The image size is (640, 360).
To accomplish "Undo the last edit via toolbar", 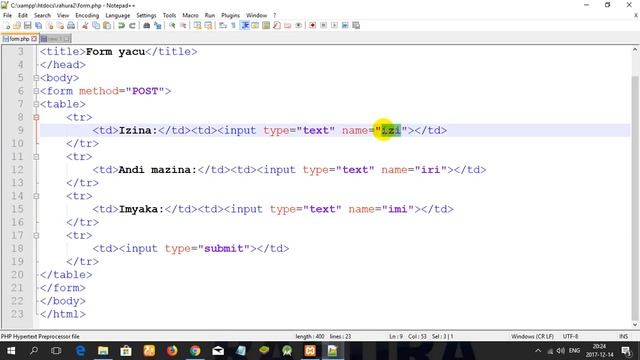I will click(121, 25).
